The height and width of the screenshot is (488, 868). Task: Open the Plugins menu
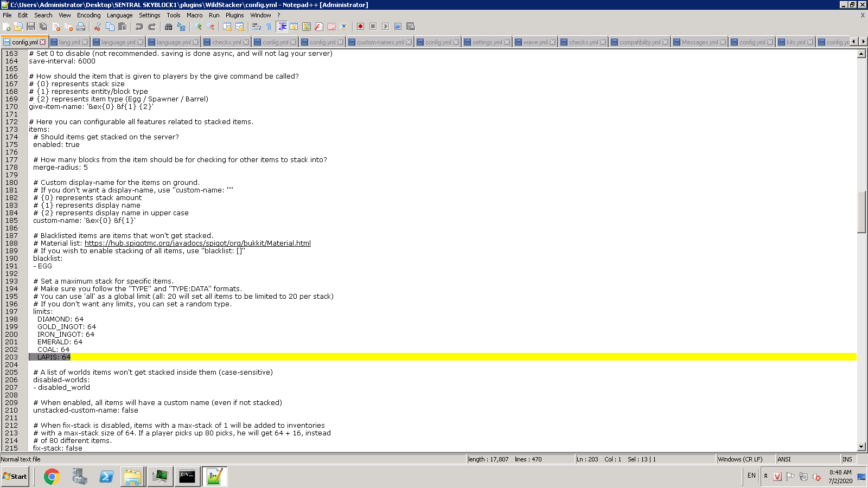pyautogui.click(x=235, y=15)
